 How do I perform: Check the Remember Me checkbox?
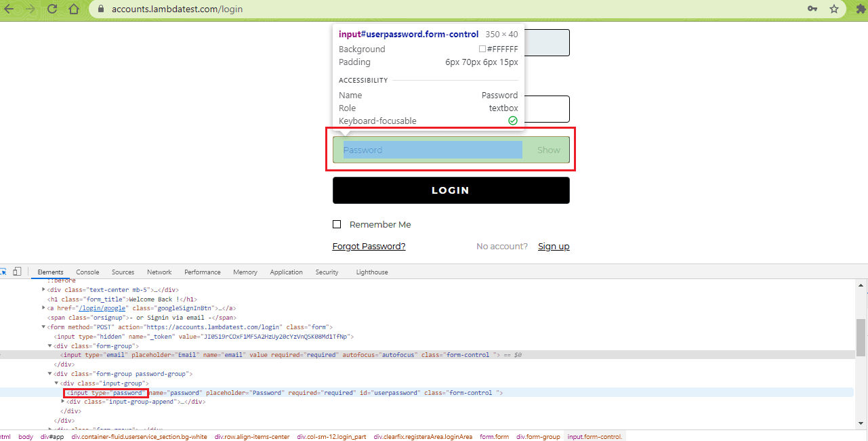[337, 225]
